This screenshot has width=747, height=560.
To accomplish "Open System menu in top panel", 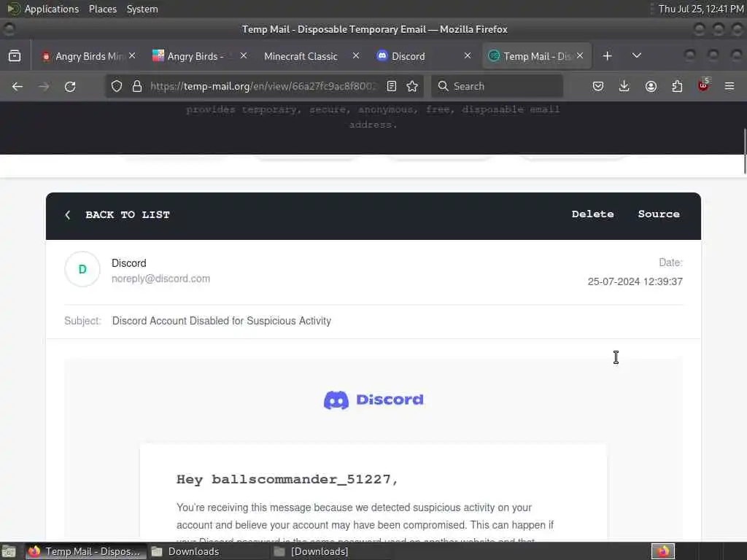I will pos(142,9).
